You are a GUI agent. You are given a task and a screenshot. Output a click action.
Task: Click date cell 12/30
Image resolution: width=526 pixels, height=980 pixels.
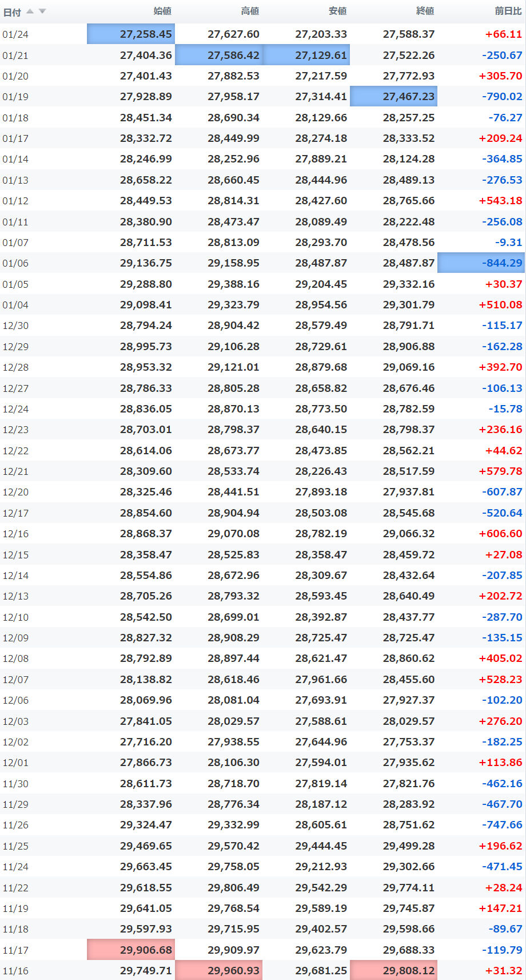click(x=15, y=326)
